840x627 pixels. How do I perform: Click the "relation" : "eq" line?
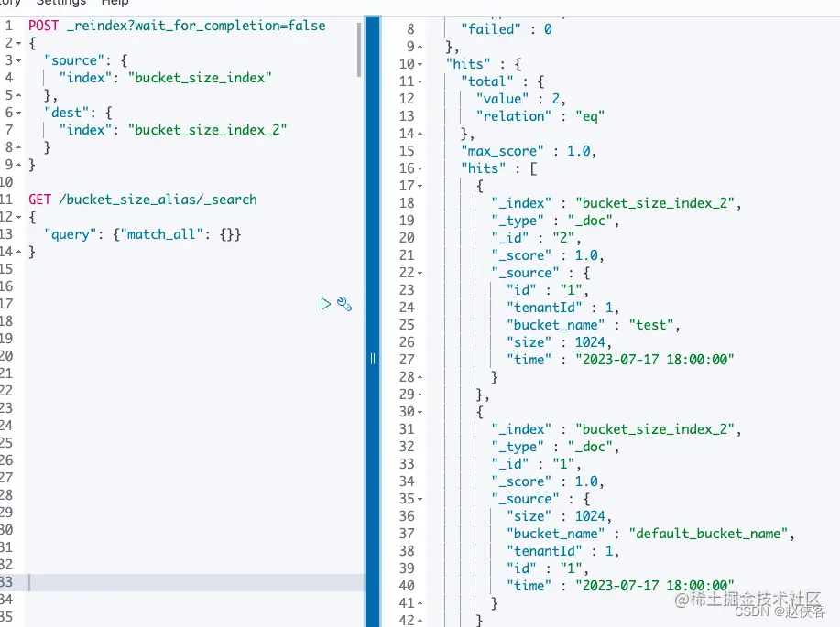(x=540, y=116)
